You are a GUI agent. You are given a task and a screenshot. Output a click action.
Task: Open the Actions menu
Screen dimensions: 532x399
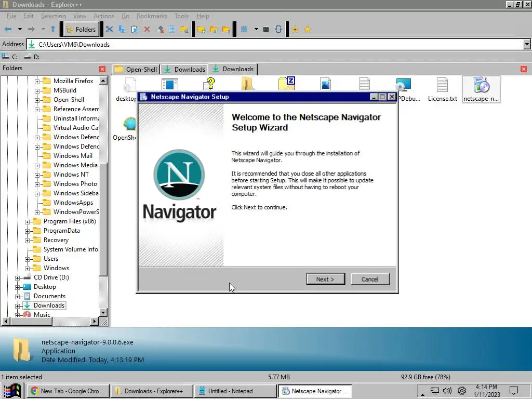pyautogui.click(x=104, y=16)
